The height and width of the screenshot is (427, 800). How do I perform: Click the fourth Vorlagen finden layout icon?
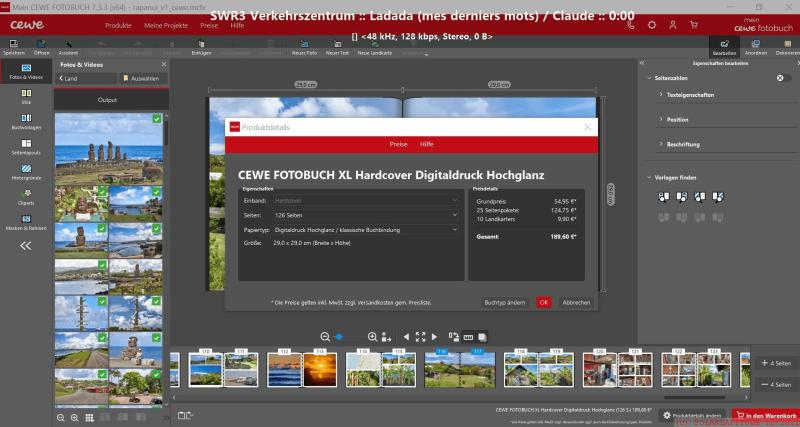718,197
